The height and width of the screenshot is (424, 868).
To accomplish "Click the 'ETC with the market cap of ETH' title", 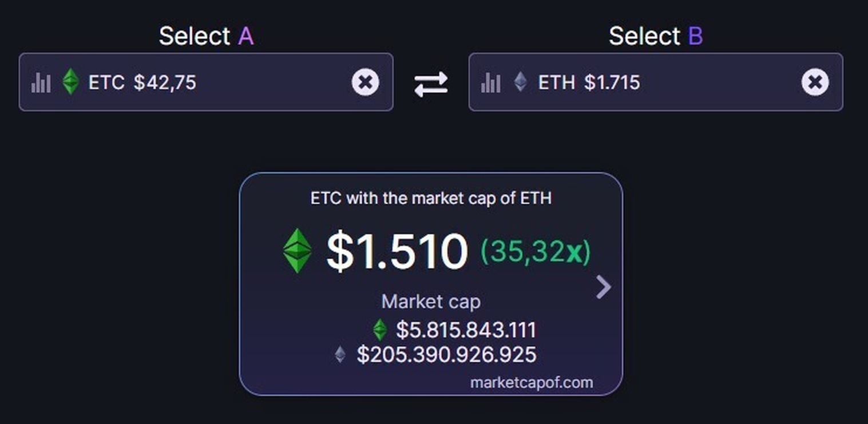I will click(x=431, y=199).
